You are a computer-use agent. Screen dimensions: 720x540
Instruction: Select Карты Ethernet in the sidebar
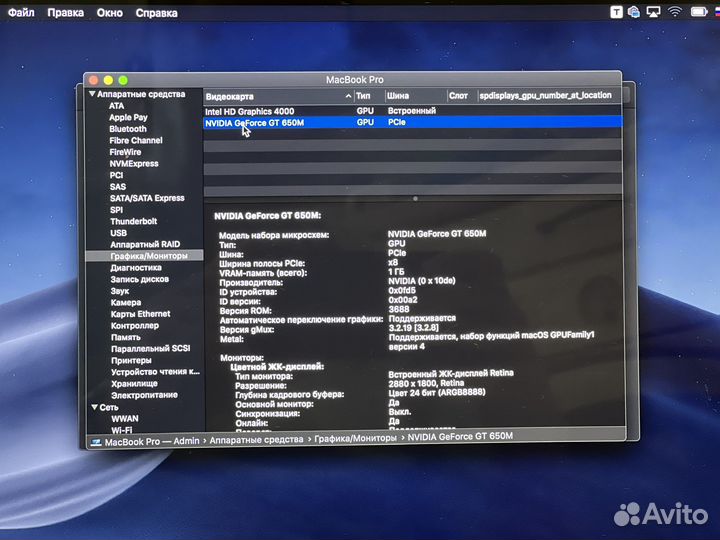141,314
